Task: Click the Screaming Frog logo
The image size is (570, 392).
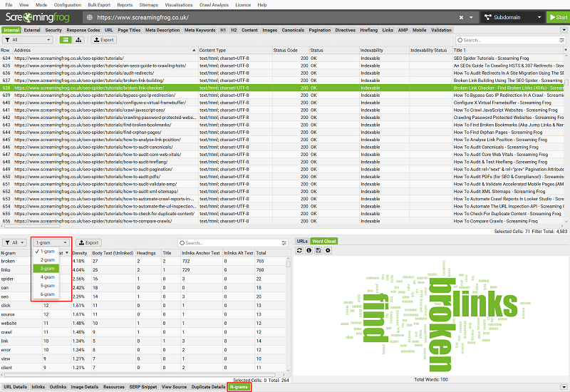Action: tap(38, 17)
